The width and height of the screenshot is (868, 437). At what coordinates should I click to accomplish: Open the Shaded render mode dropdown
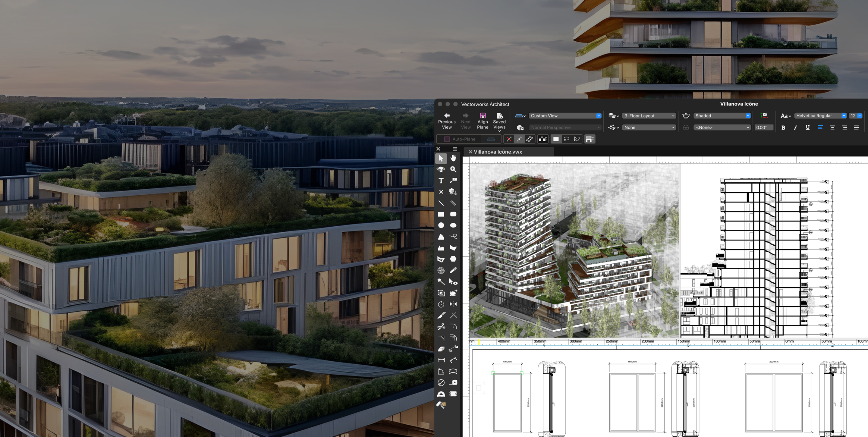coord(722,115)
